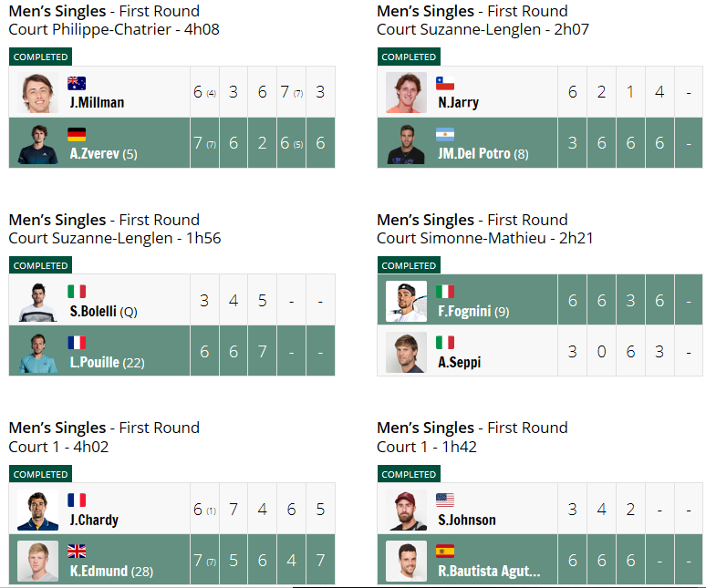
Task: Click the Chilean flag above N.Jarry
Action: [x=445, y=83]
